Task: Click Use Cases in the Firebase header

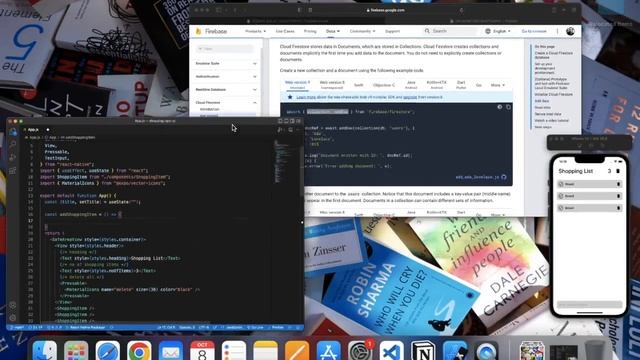Action: pos(285,31)
